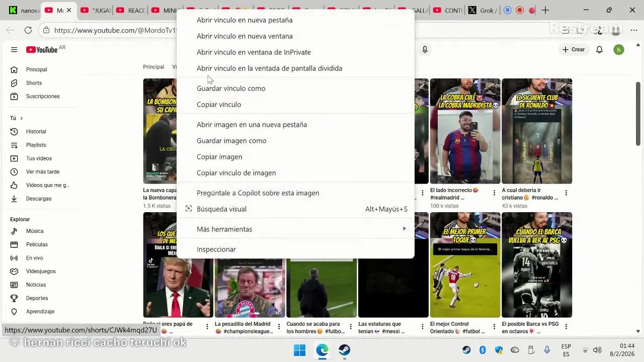
Task: Click the voice search microphone icon
Action: 425,49
